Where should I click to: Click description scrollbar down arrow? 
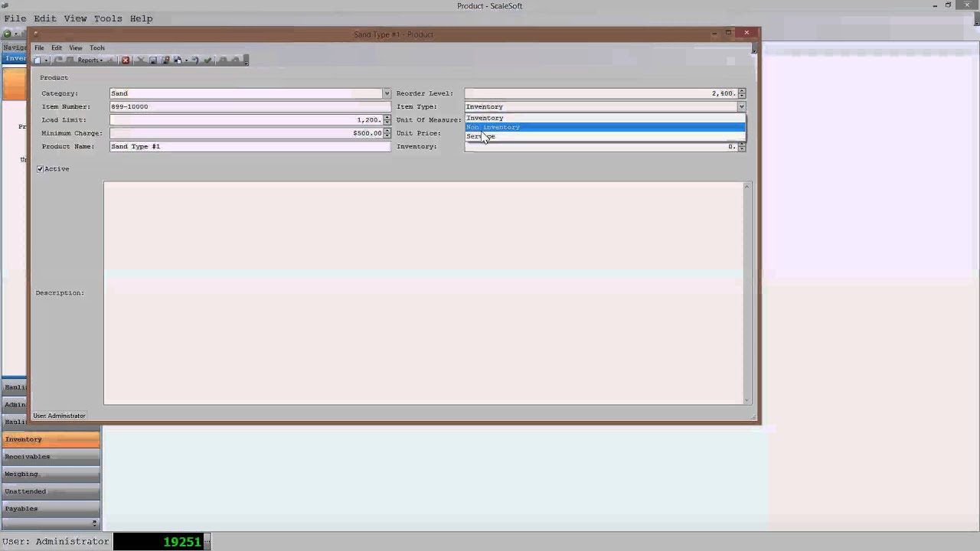coord(746,400)
